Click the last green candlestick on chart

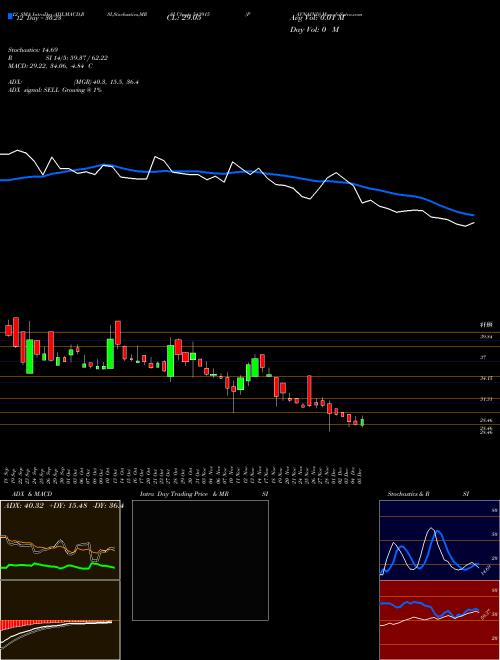[x=362, y=422]
